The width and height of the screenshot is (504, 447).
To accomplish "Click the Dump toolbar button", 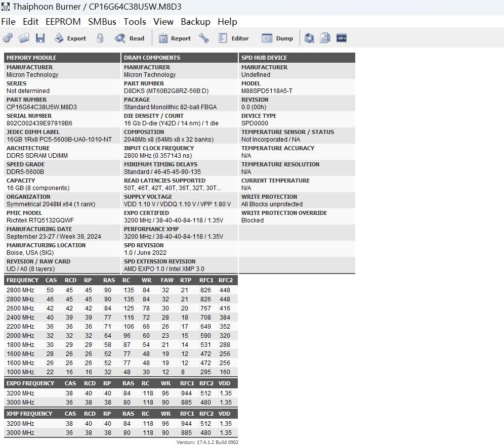I will coord(277,38).
